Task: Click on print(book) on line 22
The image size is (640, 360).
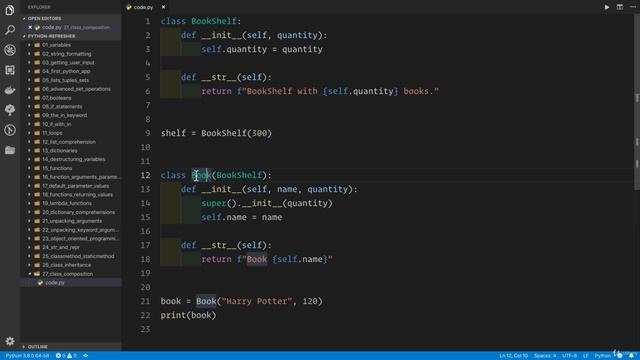Action: click(188, 315)
